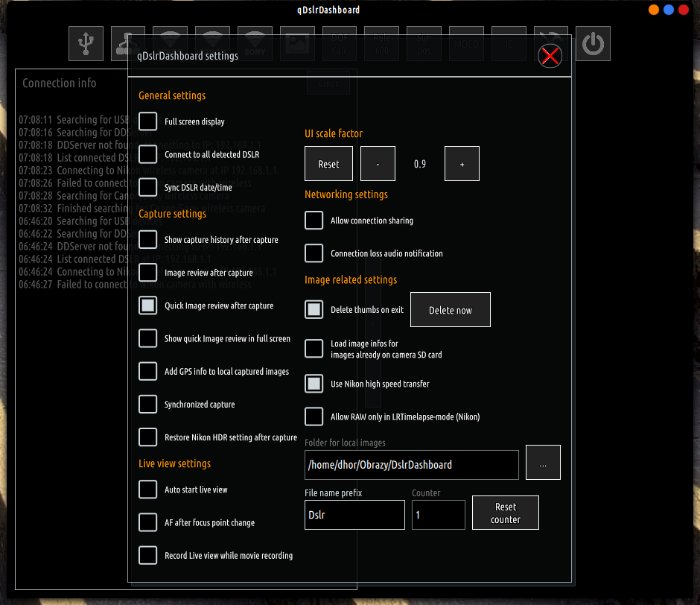Enable Sync DSLR date/time option
Viewport: 700px width, 605px height.
point(147,187)
